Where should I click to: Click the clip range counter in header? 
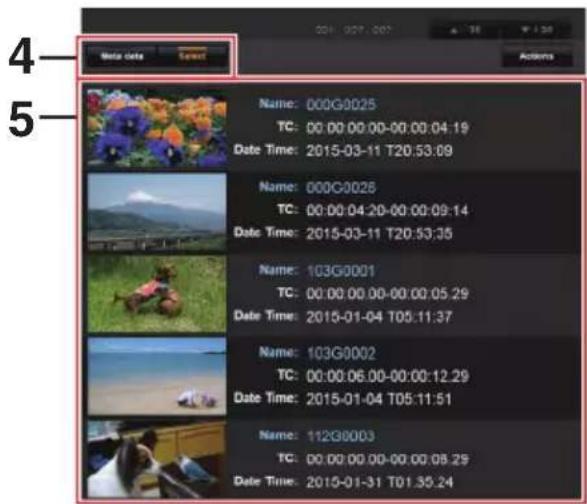(353, 30)
